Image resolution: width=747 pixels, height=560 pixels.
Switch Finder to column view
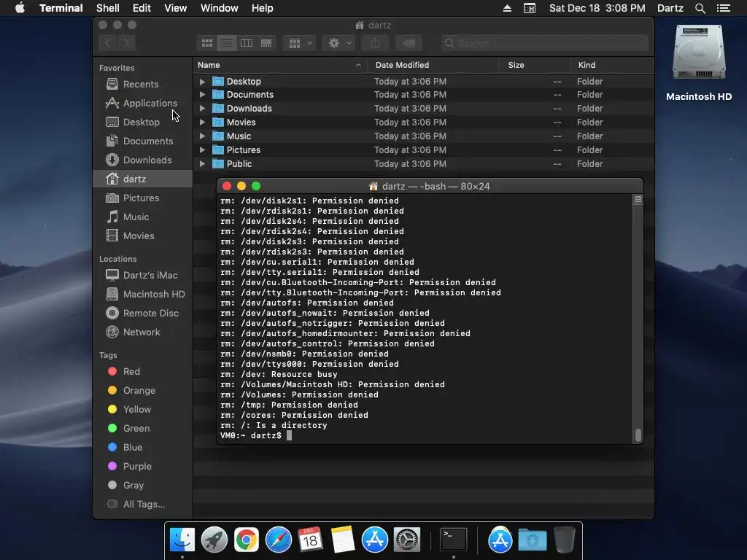(247, 43)
